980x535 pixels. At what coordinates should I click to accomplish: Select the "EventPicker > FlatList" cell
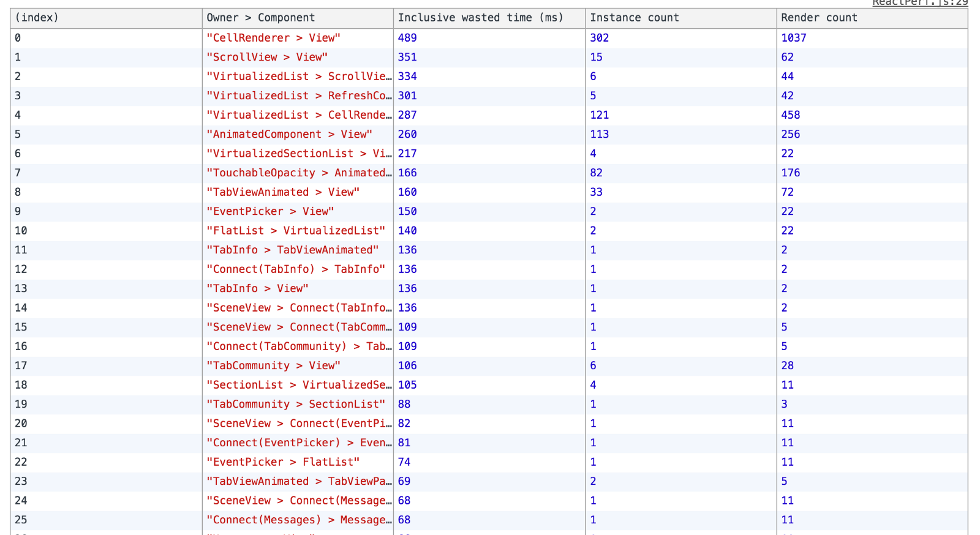[283, 462]
